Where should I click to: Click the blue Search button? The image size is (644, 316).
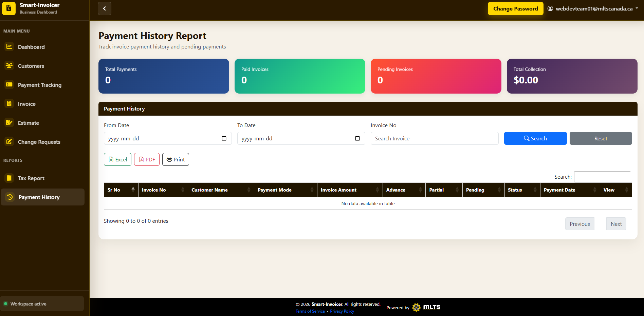pyautogui.click(x=535, y=138)
